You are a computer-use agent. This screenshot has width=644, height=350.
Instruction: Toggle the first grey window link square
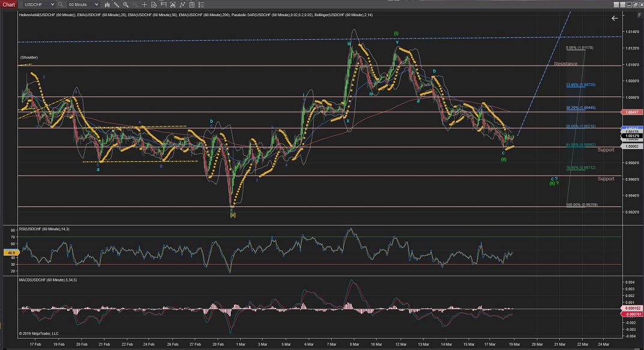(616, 5)
